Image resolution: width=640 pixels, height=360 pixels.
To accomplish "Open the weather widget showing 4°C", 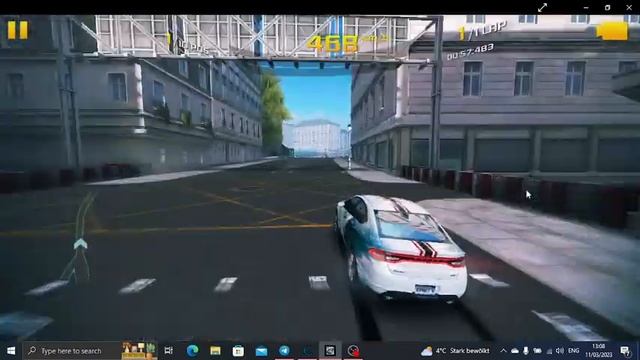I will tap(455, 351).
